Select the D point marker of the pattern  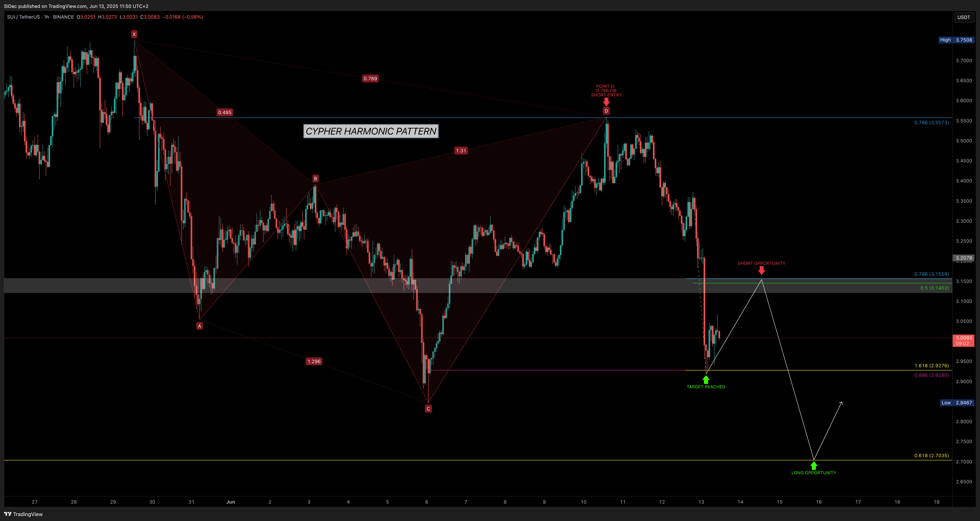(606, 111)
